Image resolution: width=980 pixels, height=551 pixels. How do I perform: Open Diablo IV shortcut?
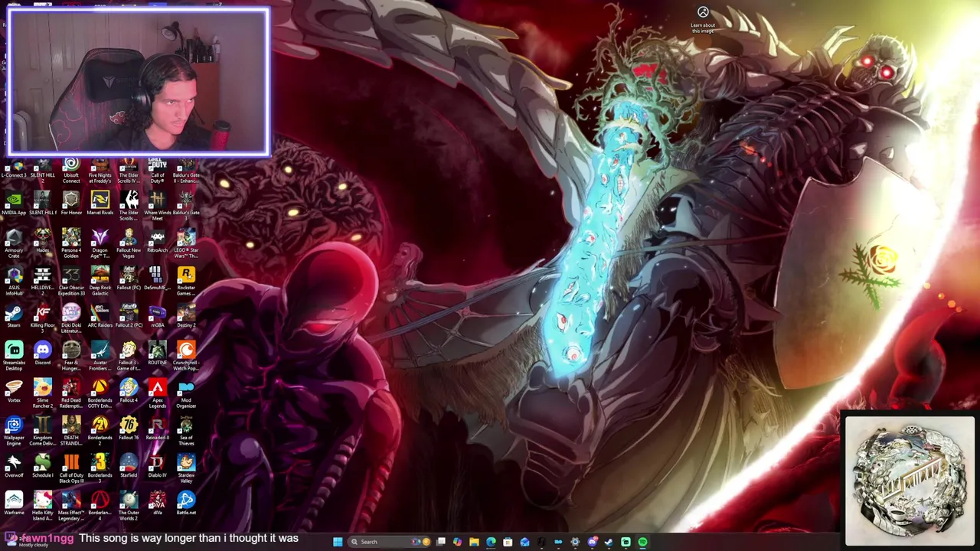click(157, 466)
